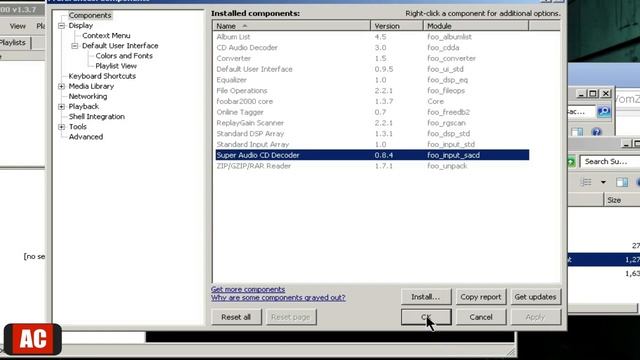640x360 pixels.
Task: Click the search magnifier icon in the background window
Action: pyautogui.click(x=603, y=111)
